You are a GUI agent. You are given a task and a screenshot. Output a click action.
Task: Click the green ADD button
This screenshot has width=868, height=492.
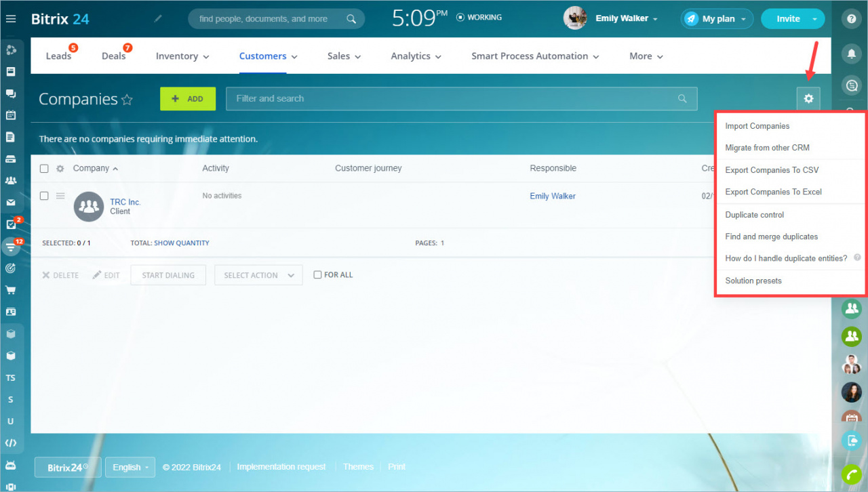click(x=188, y=98)
